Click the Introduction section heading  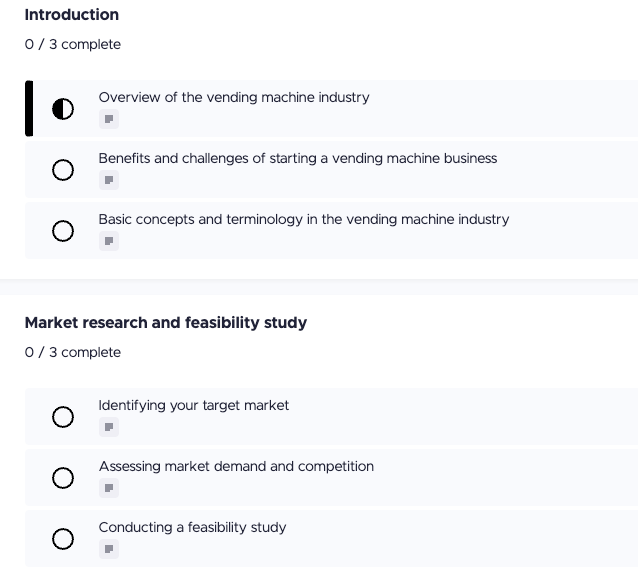pyautogui.click(x=71, y=15)
